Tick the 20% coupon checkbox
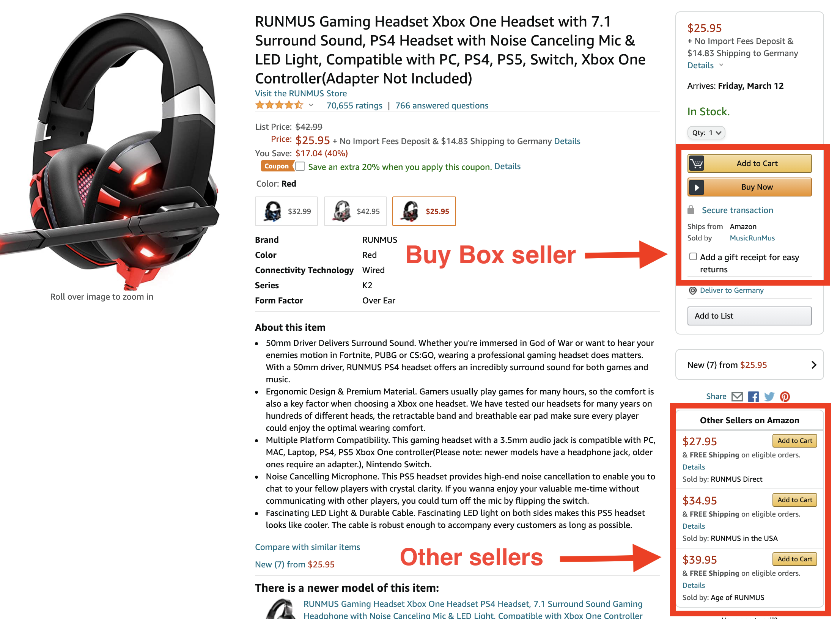This screenshot has height=619, width=840. tap(300, 167)
